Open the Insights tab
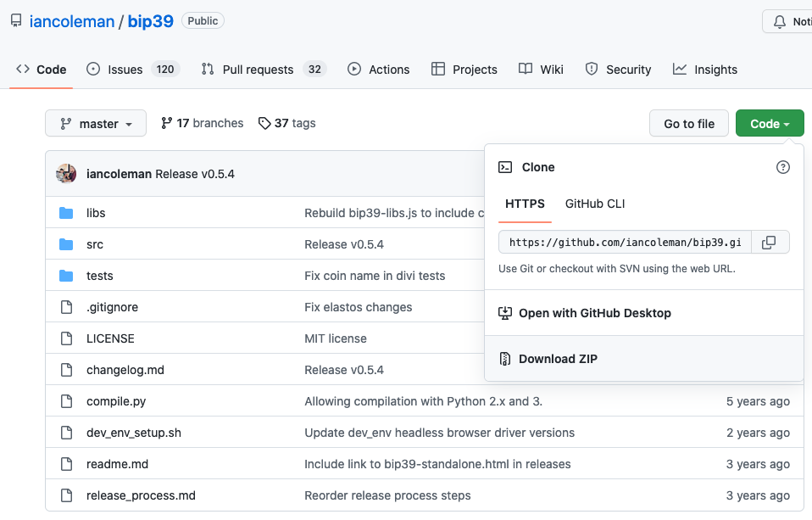This screenshot has height=520, width=812. point(705,70)
